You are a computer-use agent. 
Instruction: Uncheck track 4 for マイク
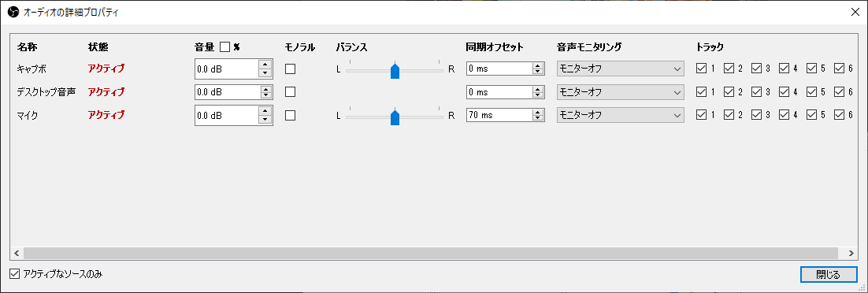pyautogui.click(x=785, y=115)
